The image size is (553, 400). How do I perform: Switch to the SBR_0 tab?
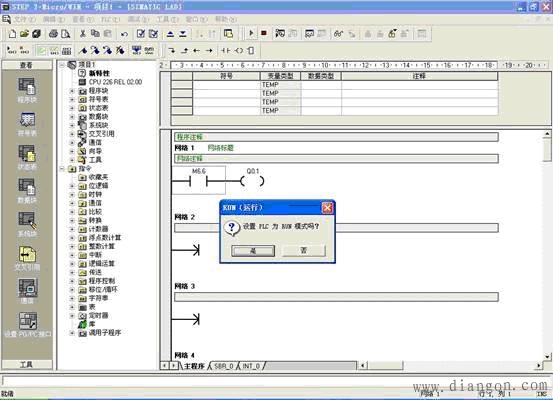[224, 366]
